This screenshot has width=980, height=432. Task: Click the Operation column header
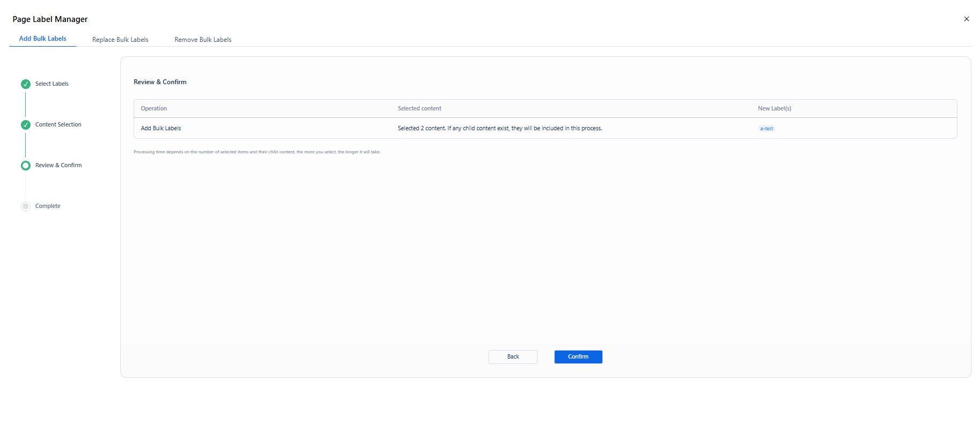[154, 109]
